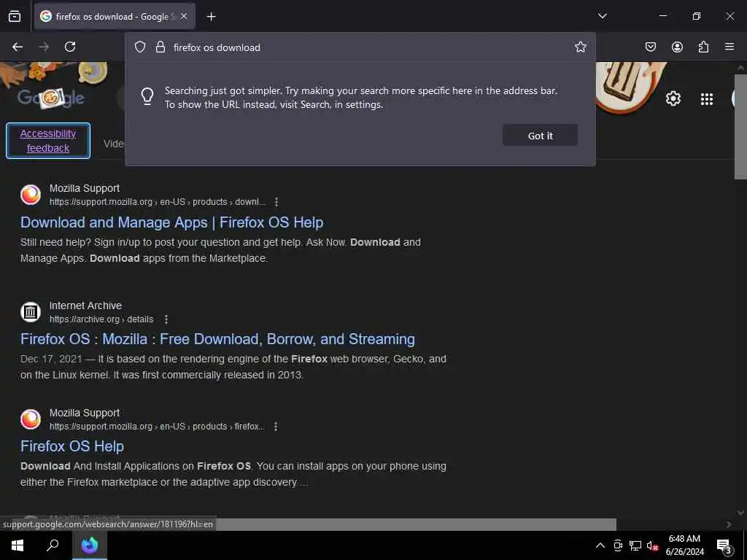Open the notification center icon
Viewport: 747px width, 560px height.
pyautogui.click(x=724, y=545)
